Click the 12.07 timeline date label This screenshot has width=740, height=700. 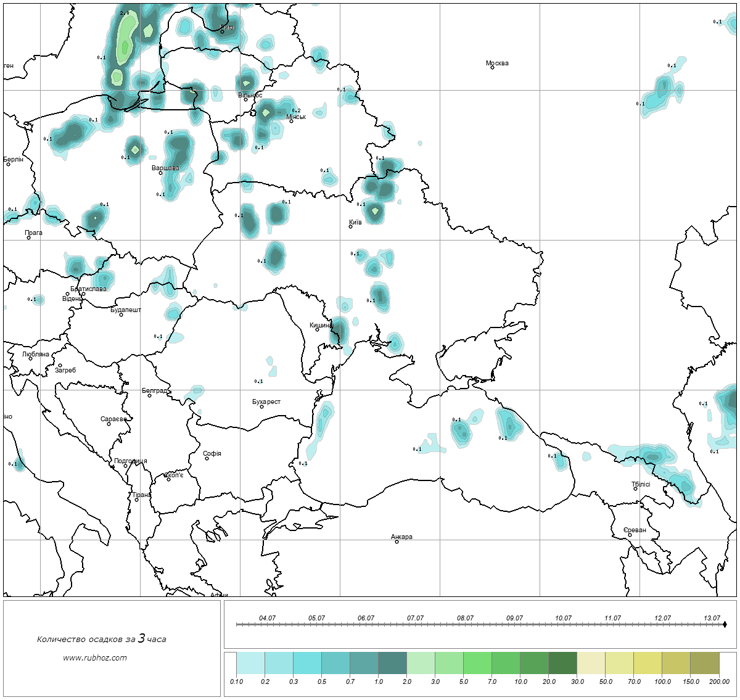(x=662, y=618)
